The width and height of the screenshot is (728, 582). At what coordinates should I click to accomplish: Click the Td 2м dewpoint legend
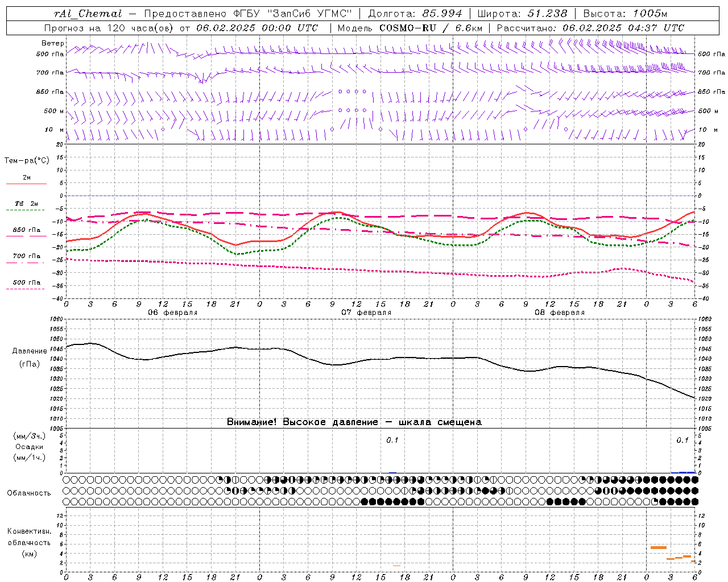pyautogui.click(x=26, y=206)
